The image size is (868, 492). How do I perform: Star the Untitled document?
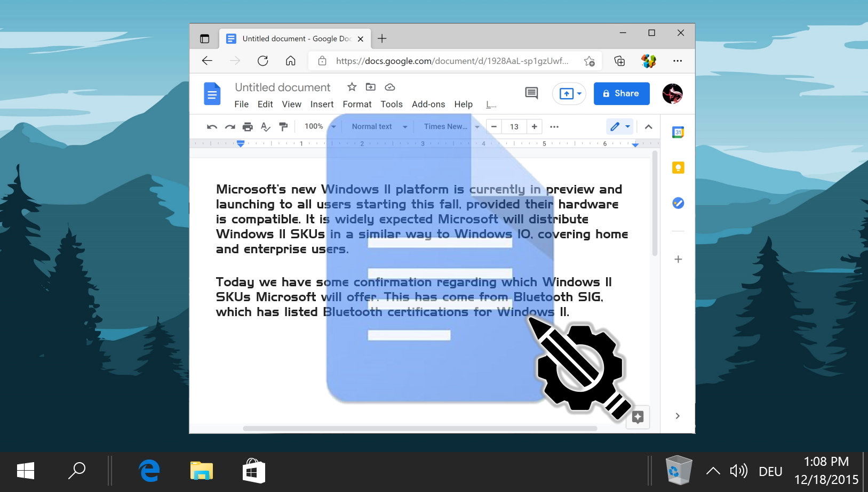(x=352, y=87)
